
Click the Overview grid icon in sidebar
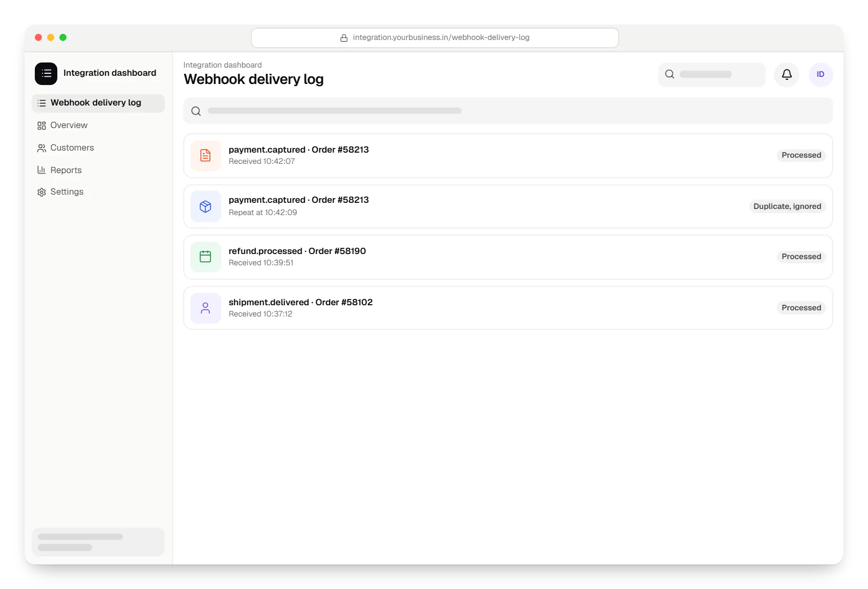point(41,125)
